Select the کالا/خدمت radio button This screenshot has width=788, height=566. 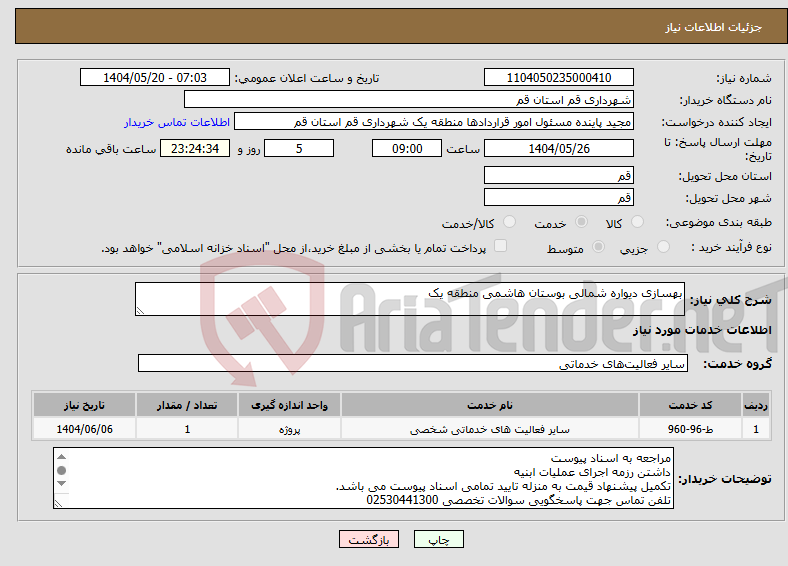pyautogui.click(x=509, y=222)
